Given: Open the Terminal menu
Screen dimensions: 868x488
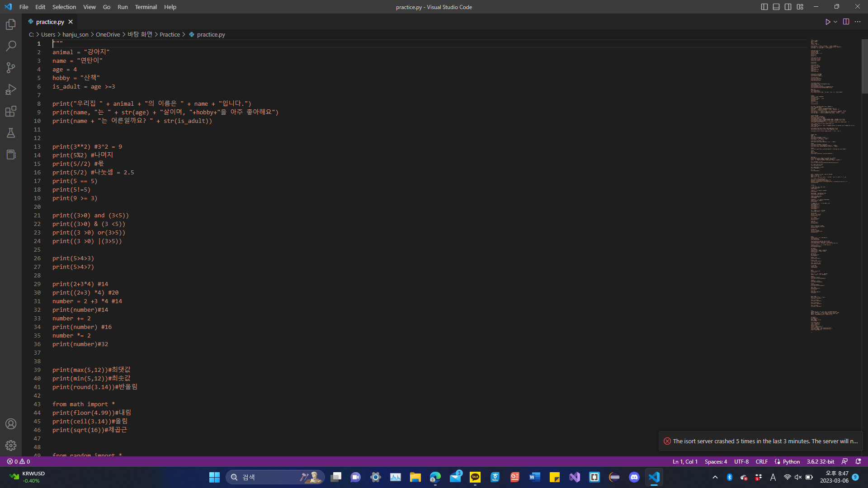Looking at the screenshot, I should point(146,7).
